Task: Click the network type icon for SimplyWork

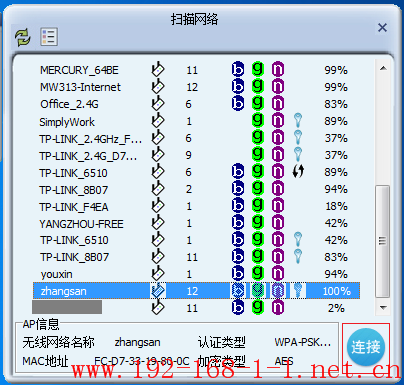Action: [158, 120]
